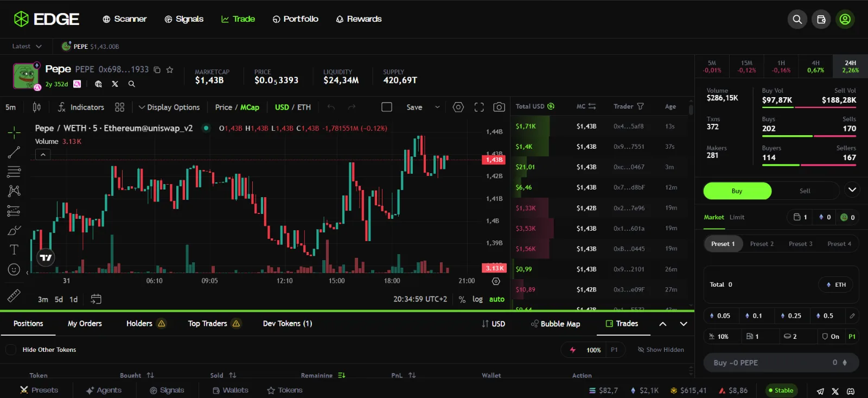Collapse the bottom panel with the down chevron
This screenshot has height=398, width=868.
[x=684, y=324]
